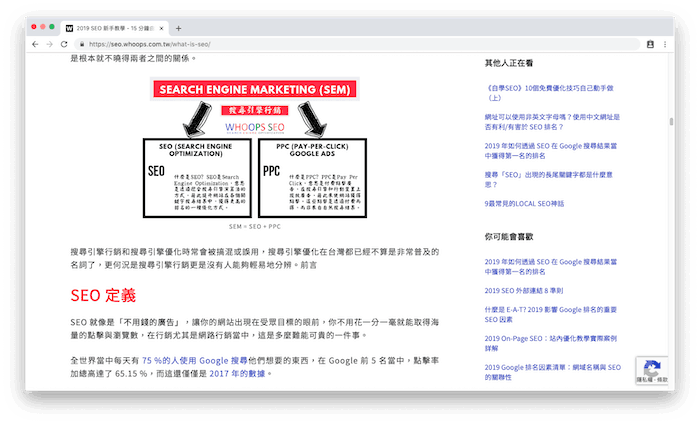
Task: Click the SEM = SEO + PPC caption
Action: (255, 227)
